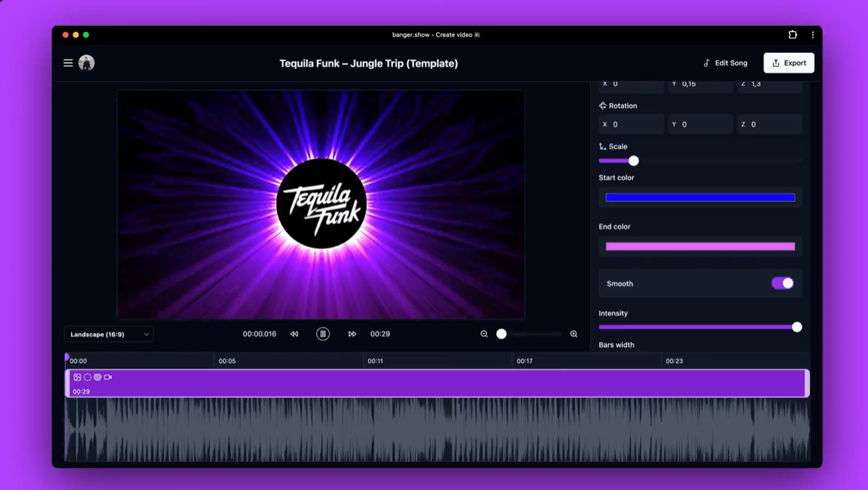Click the 00:05 mark on the timeline ruler
This screenshot has height=490, width=868.
pyautogui.click(x=227, y=361)
